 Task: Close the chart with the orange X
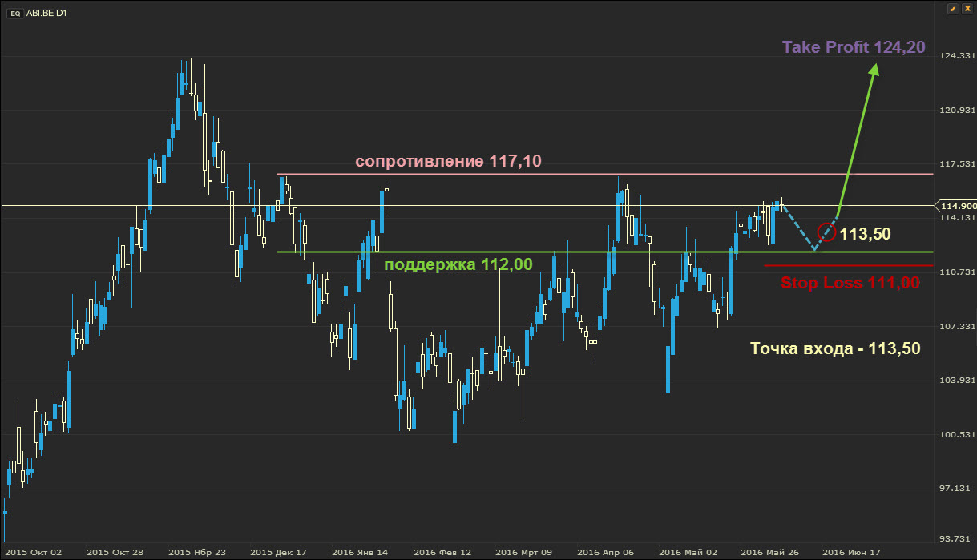coord(967,9)
